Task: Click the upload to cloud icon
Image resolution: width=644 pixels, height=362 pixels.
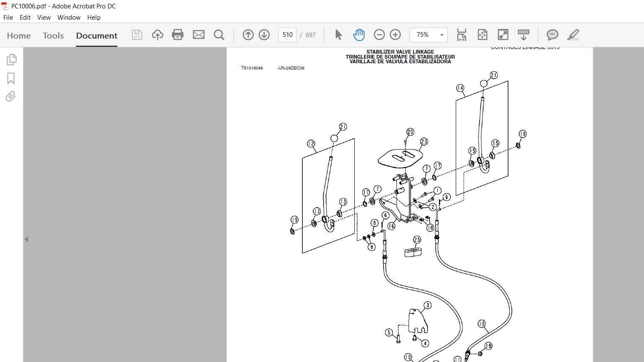Action: [x=158, y=35]
